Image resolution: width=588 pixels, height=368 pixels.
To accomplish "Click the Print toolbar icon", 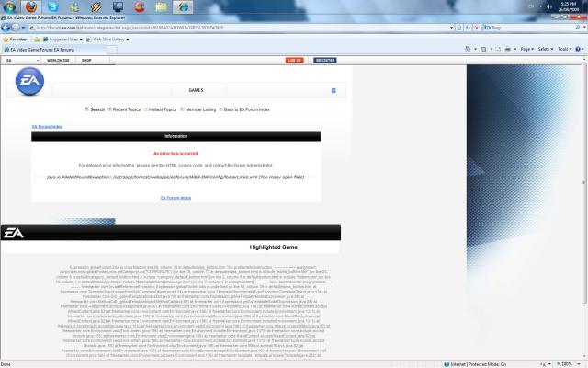I will click(508, 49).
